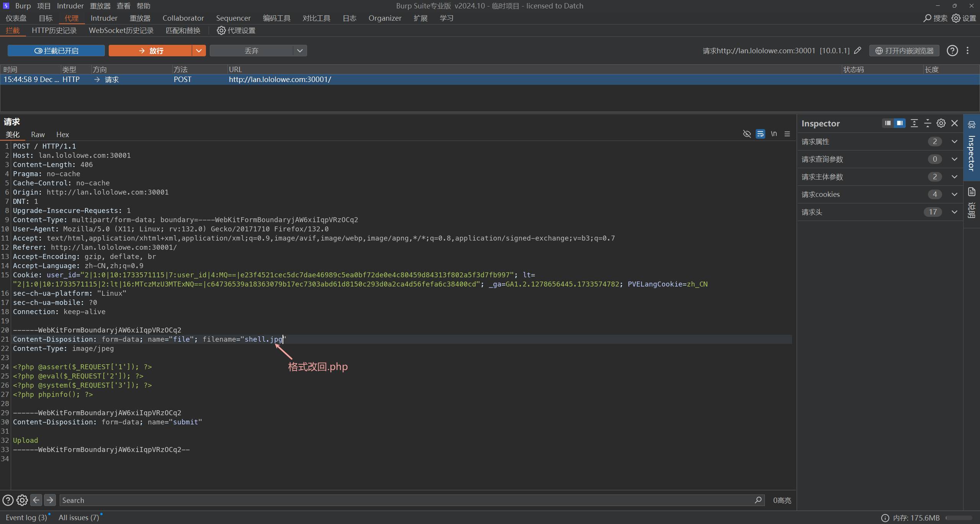Switch to HTTP history tab
Image resolution: width=980 pixels, height=524 pixels.
54,30
